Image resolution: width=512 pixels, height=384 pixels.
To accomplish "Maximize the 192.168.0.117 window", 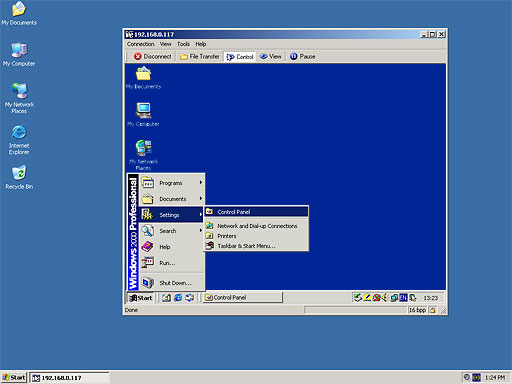I will 432,34.
